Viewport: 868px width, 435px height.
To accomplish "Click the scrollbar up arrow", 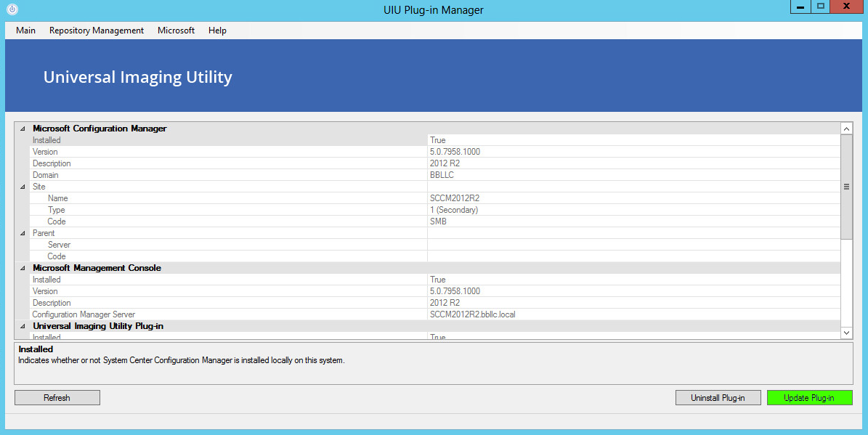I will [x=846, y=128].
